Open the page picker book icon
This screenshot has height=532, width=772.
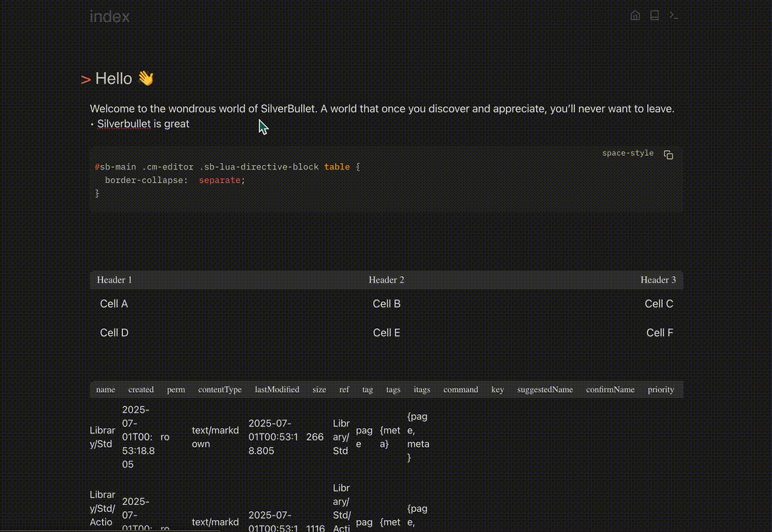pyautogui.click(x=654, y=16)
